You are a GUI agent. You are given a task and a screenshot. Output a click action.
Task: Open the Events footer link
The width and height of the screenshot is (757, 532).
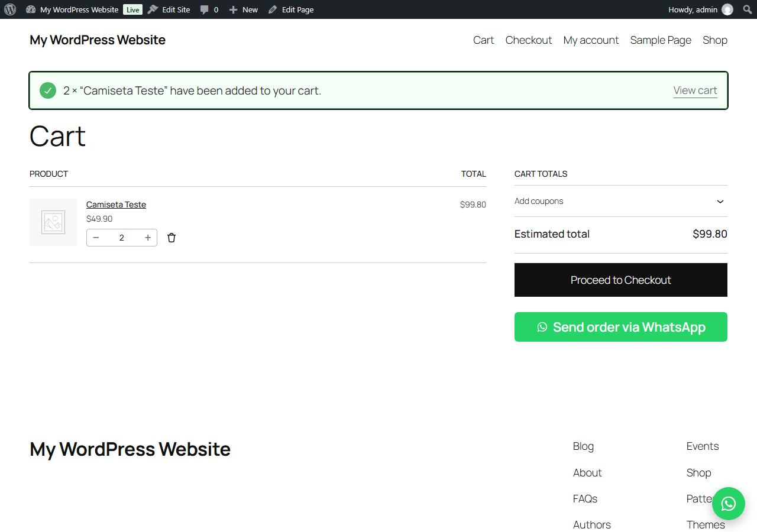[703, 446]
